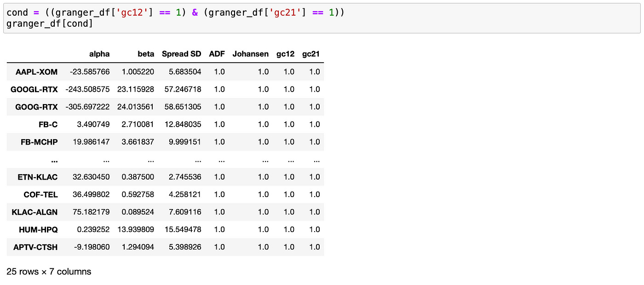Select the gc12 column header
644x285 pixels.
coord(285,54)
